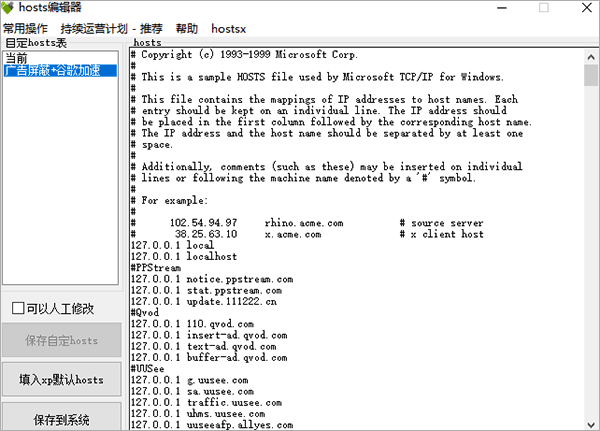Open the hostsx menu
Viewport: 600px width, 431px height.
228,29
